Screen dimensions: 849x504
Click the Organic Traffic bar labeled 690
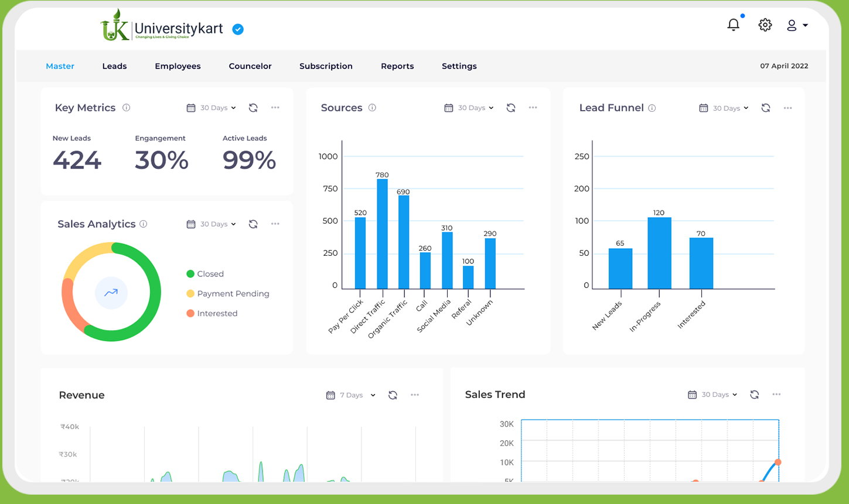click(404, 242)
